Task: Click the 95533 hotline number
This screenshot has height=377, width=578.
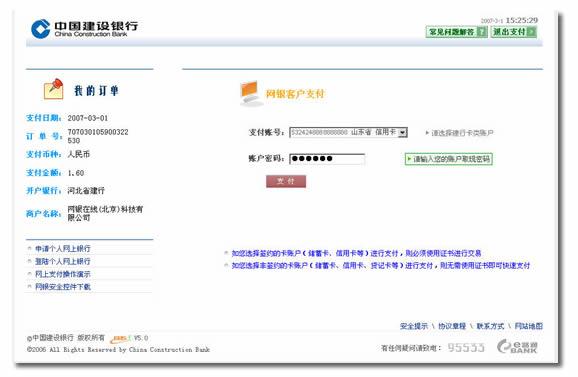Action: (466, 347)
